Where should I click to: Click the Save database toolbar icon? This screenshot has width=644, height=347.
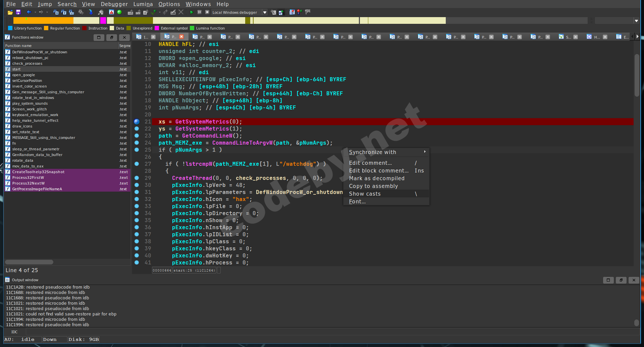[18, 12]
